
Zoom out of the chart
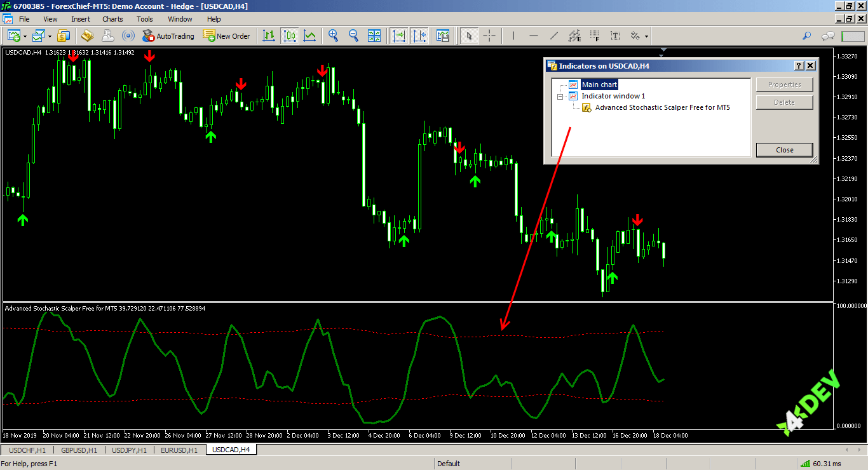(x=353, y=36)
